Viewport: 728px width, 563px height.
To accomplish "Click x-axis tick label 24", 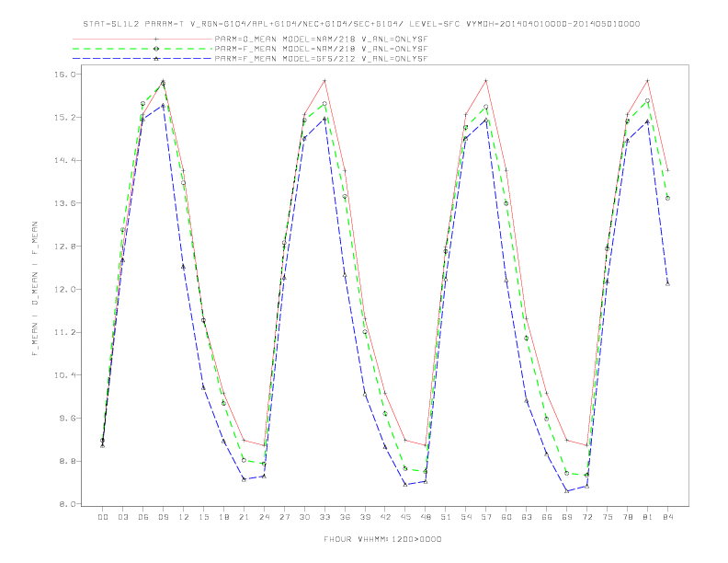I will tap(264, 517).
